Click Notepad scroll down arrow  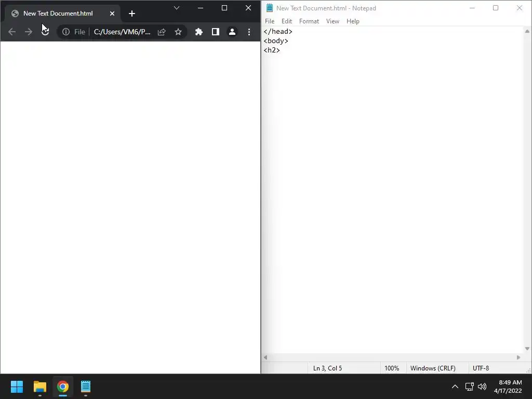527,349
